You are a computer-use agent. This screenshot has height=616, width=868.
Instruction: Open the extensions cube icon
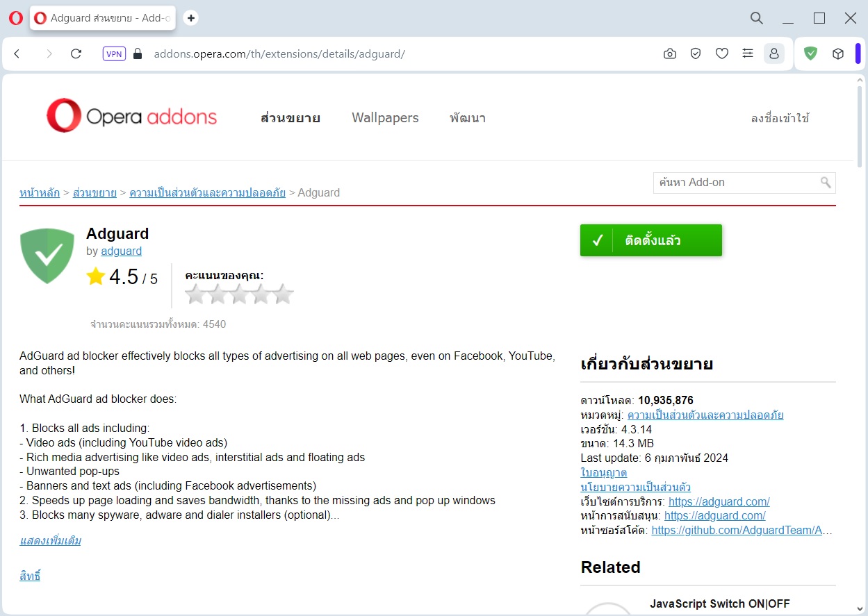coord(838,53)
